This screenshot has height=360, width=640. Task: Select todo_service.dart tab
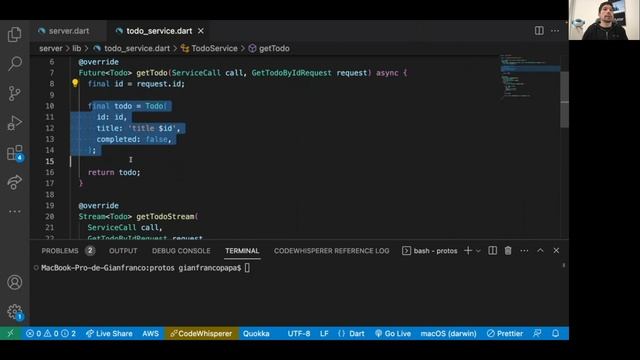[159, 31]
